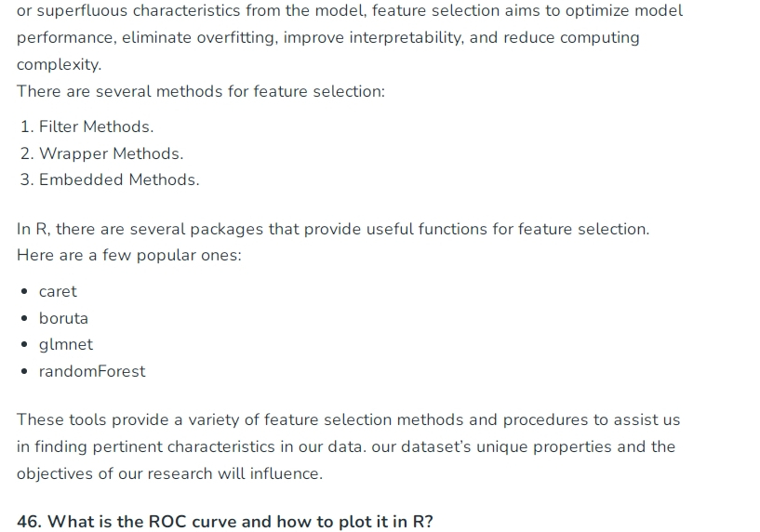Click the line starting 'in finding pertinent characteristics'

click(x=346, y=446)
